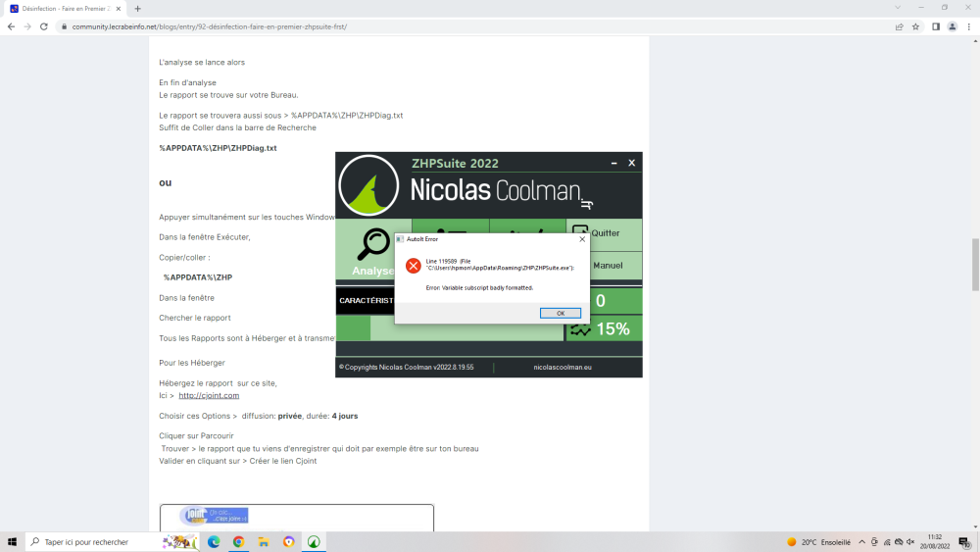
Task: Click the Chrome address bar URL
Action: point(210,26)
